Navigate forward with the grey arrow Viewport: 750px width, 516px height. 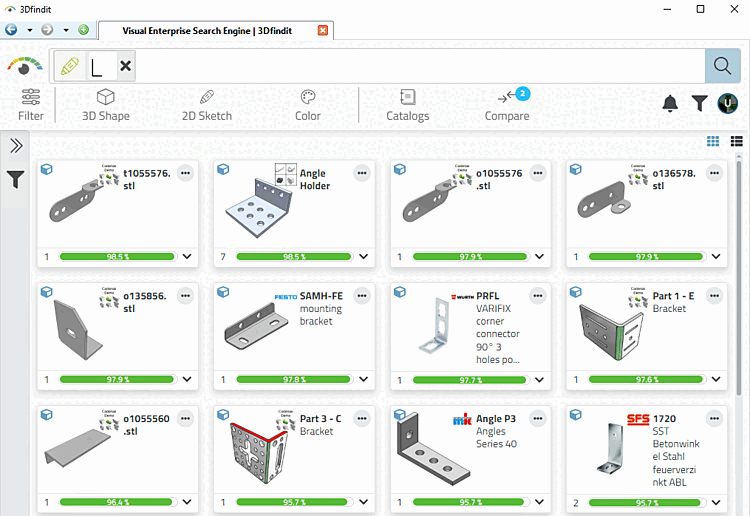tap(47, 30)
